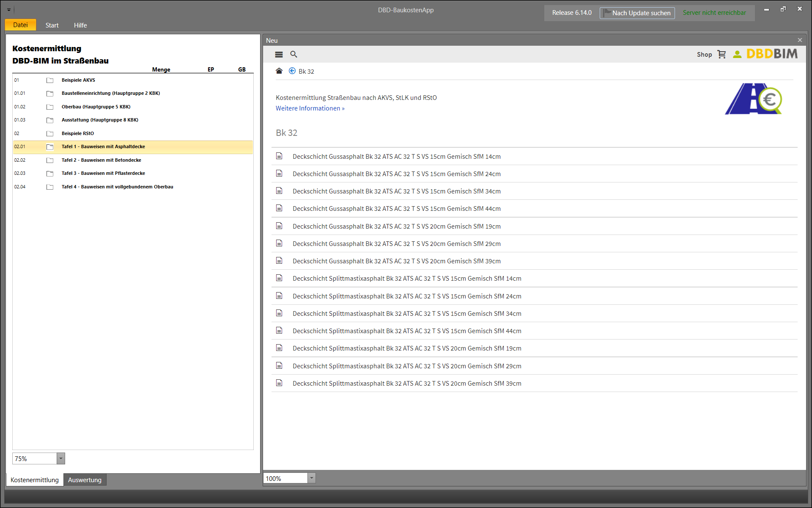Follow the Weitere Informationen link

(x=310, y=108)
